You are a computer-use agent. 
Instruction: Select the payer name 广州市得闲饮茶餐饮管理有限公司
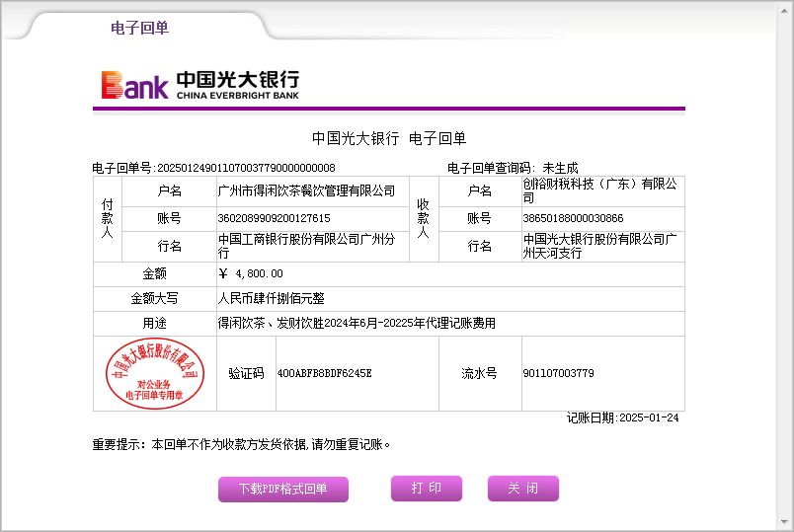(306, 190)
